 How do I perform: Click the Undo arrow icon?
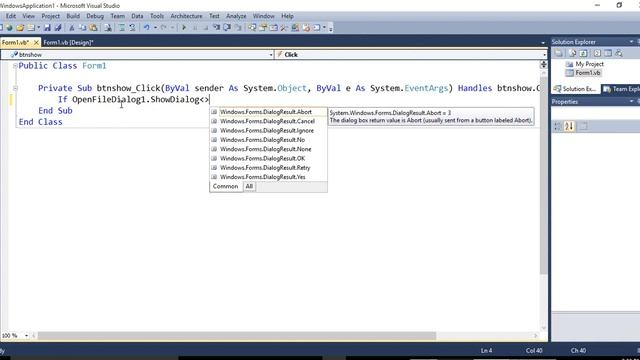click(x=147, y=28)
